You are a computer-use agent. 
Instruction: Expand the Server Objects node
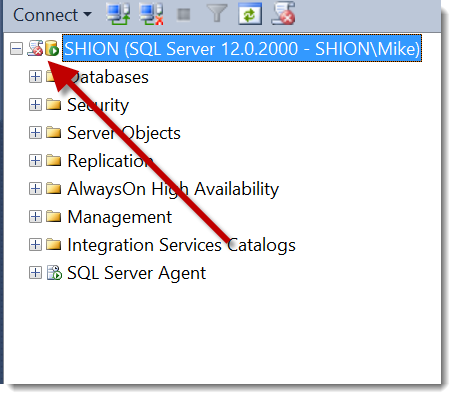click(35, 133)
